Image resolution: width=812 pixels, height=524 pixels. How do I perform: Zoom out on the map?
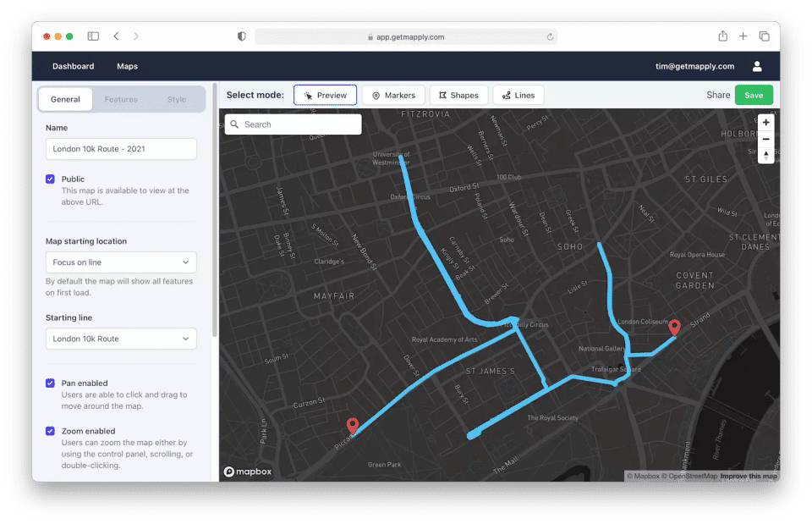766,139
